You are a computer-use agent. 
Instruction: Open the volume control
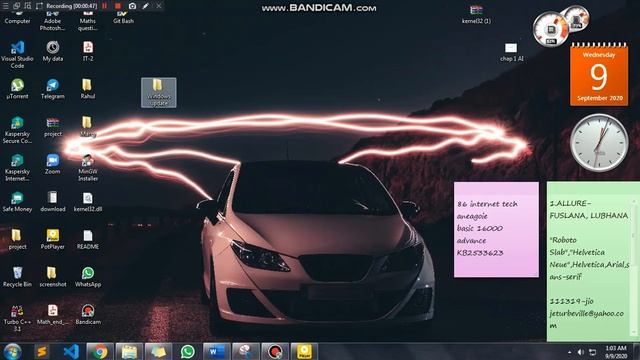(580, 352)
